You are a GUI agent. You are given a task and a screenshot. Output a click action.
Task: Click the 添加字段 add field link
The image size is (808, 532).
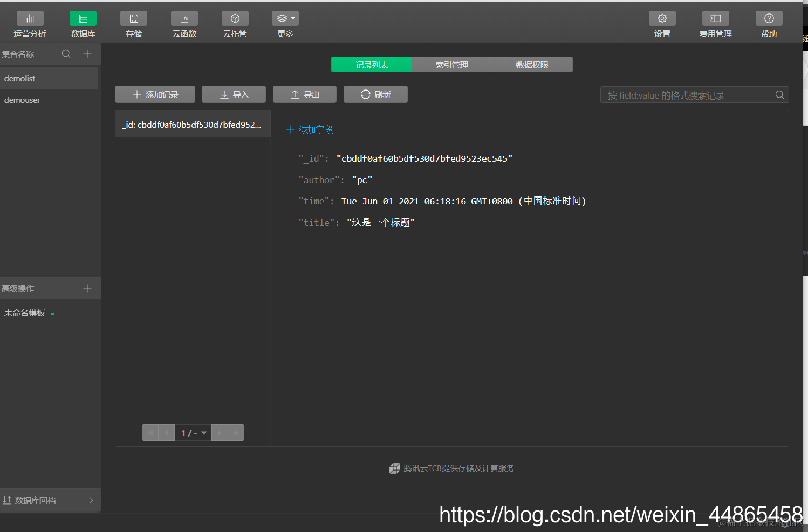pos(310,129)
